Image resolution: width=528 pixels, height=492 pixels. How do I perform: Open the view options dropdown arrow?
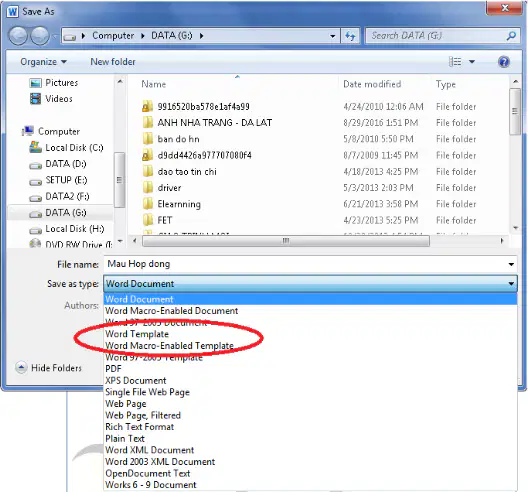472,62
